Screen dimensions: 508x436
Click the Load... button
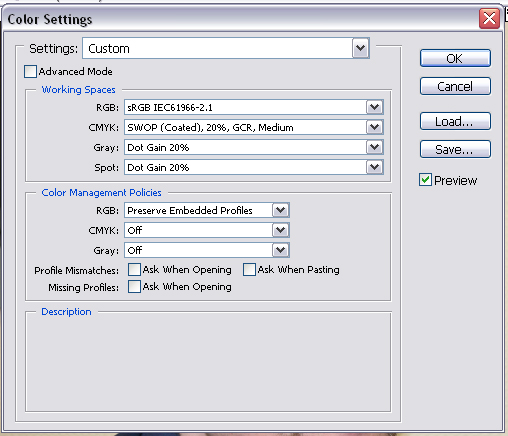coord(455,121)
